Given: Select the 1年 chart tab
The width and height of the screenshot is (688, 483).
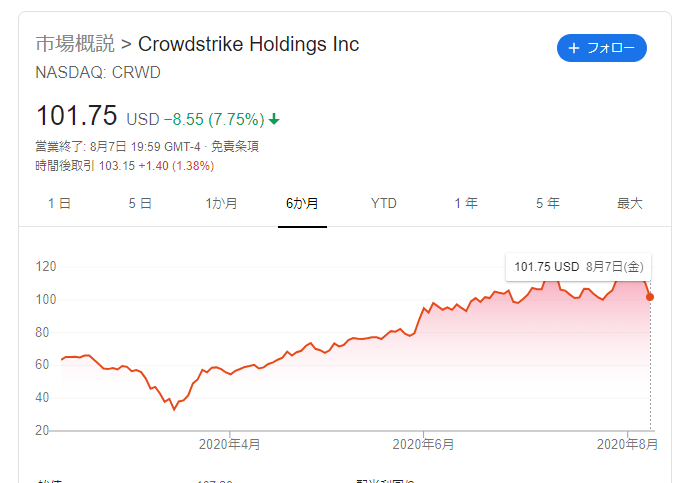Looking at the screenshot, I should [x=466, y=204].
